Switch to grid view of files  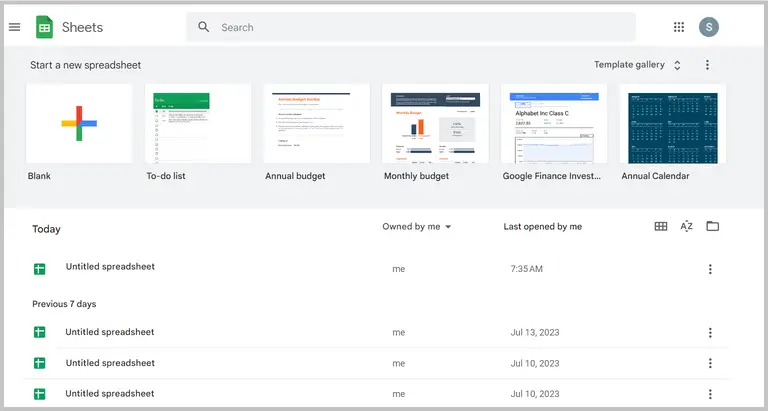click(661, 226)
